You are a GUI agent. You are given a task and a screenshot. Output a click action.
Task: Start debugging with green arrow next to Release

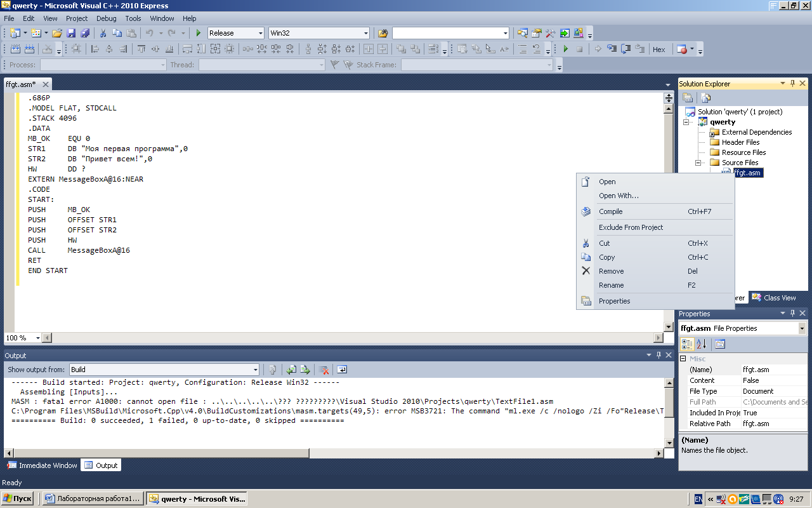[199, 33]
